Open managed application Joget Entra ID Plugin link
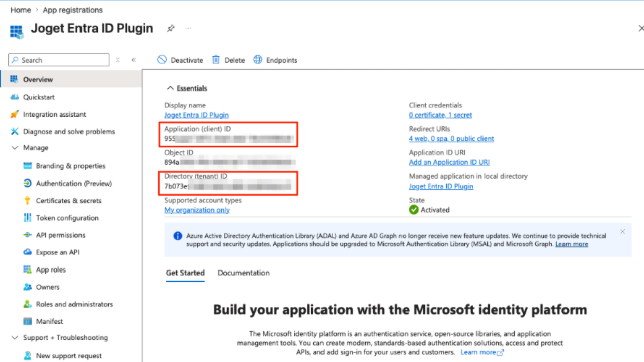 coord(441,186)
